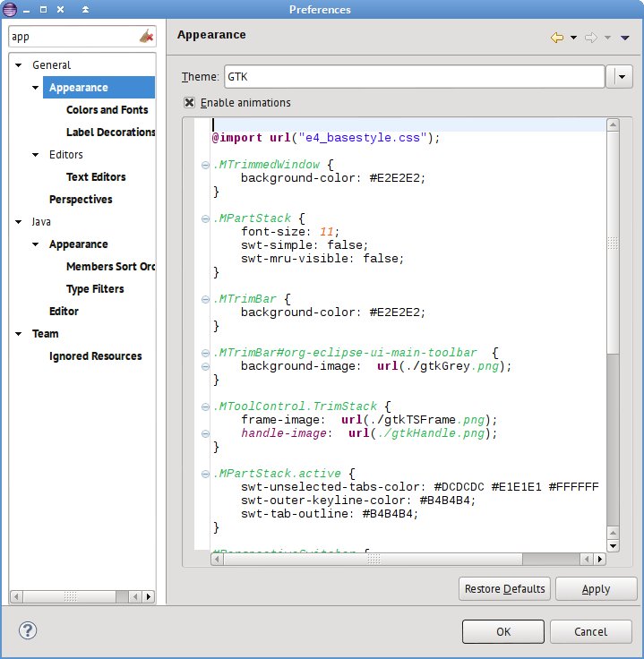This screenshot has height=659, width=644.
Task: Click the swt-mru-visible: false line
Action: click(x=322, y=259)
